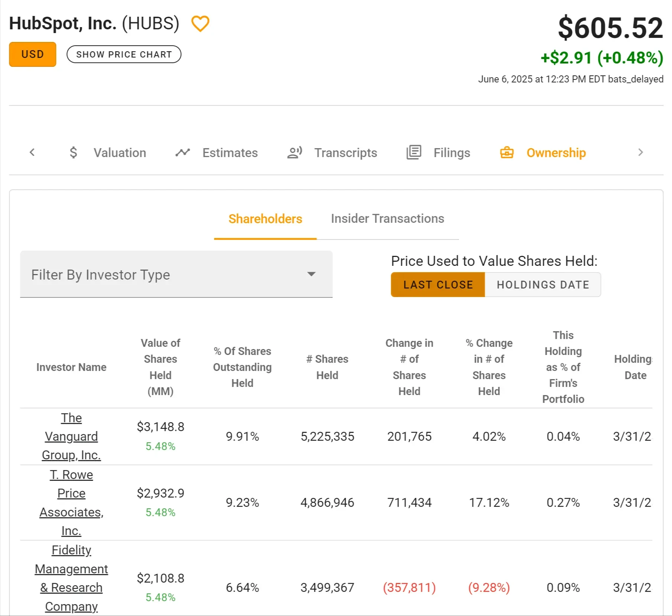Switch to the Insider Transactions tab
The width and height of the screenshot is (672, 616).
point(387,219)
